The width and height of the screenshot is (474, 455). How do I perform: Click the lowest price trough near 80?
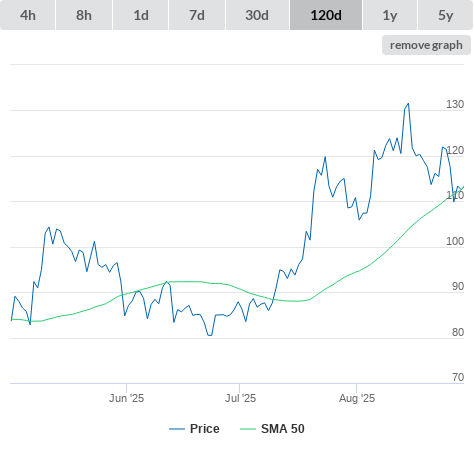tap(210, 335)
